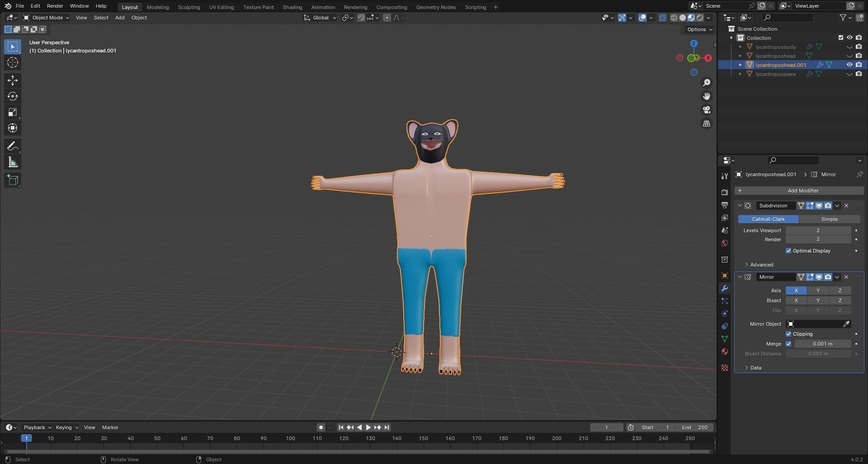Viewport: 868px width, 464px height.
Task: Open the File menu
Action: [20, 6]
